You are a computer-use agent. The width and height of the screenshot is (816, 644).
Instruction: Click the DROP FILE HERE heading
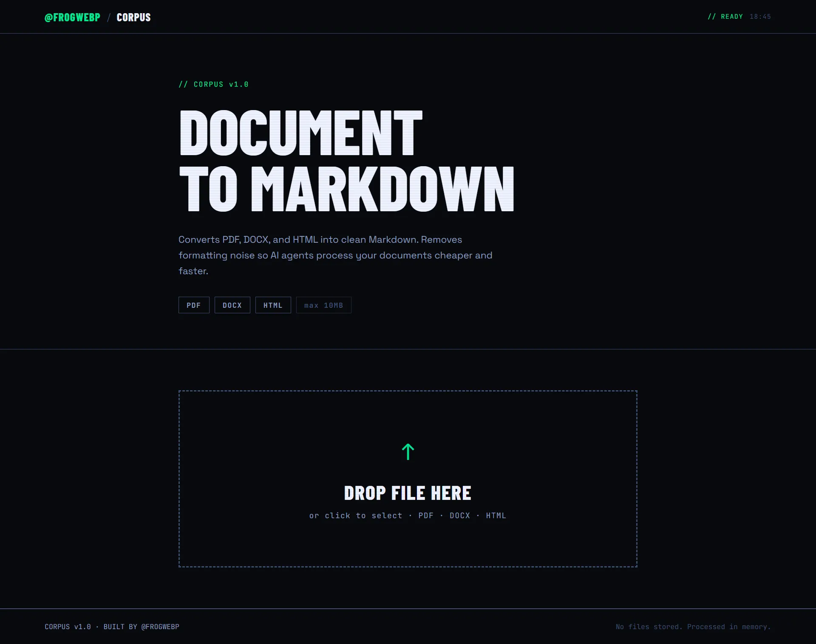point(408,493)
